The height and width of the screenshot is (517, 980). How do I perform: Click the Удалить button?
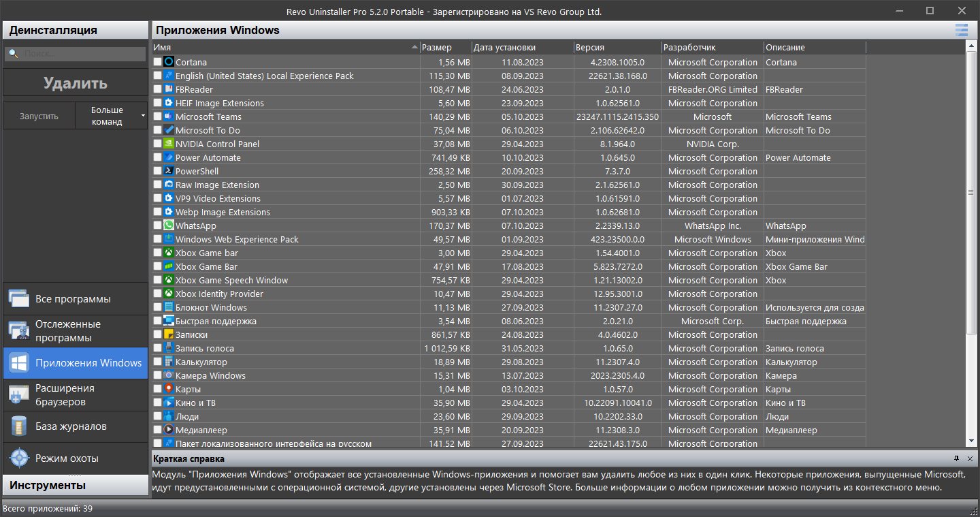point(76,83)
